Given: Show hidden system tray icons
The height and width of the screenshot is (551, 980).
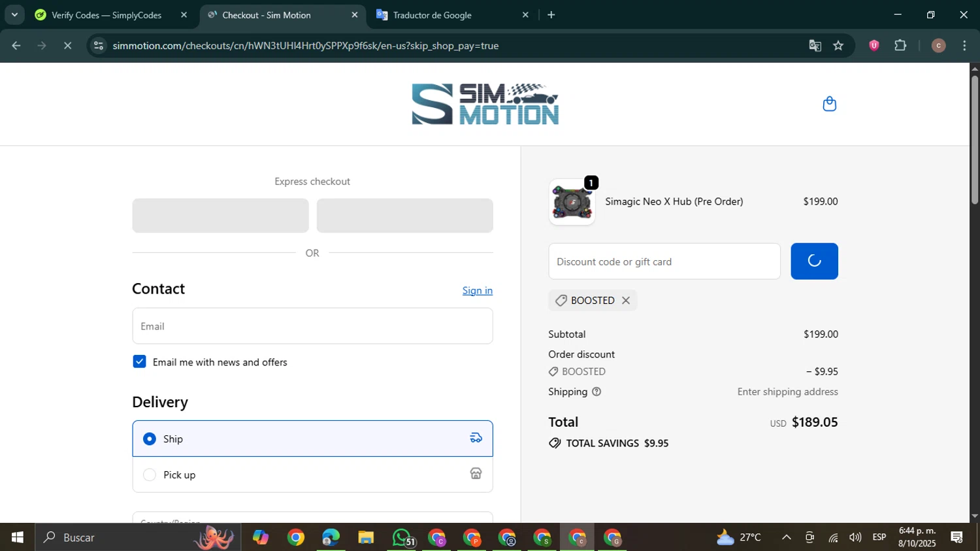Looking at the screenshot, I should 787,537.
